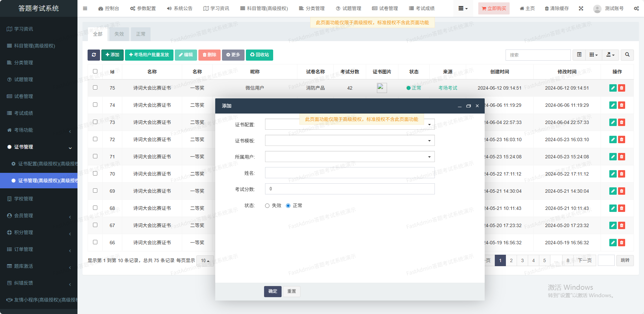The width and height of the screenshot is (644, 314).
Task: Go to page 3 in pagination
Action: click(x=522, y=260)
